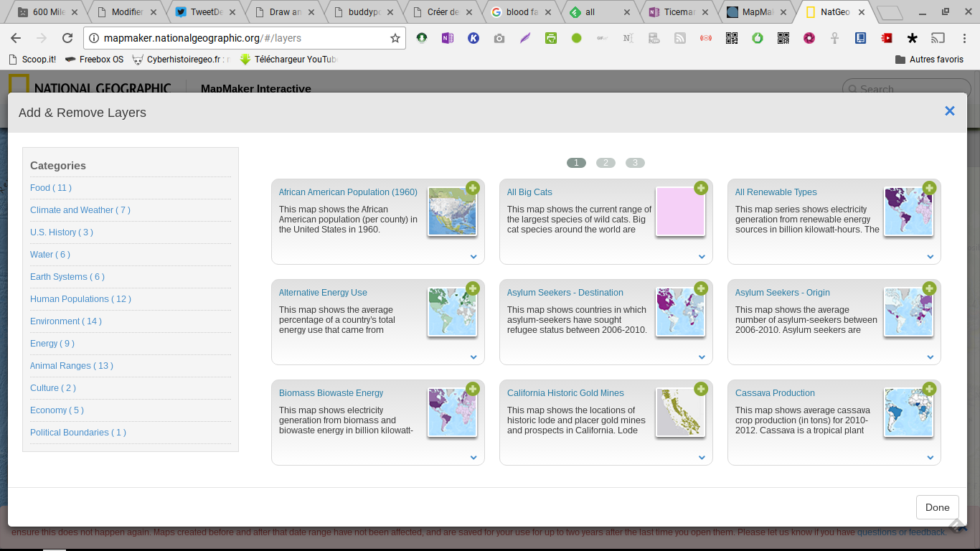The image size is (980, 551).
Task: Click the Done button
Action: tap(937, 507)
